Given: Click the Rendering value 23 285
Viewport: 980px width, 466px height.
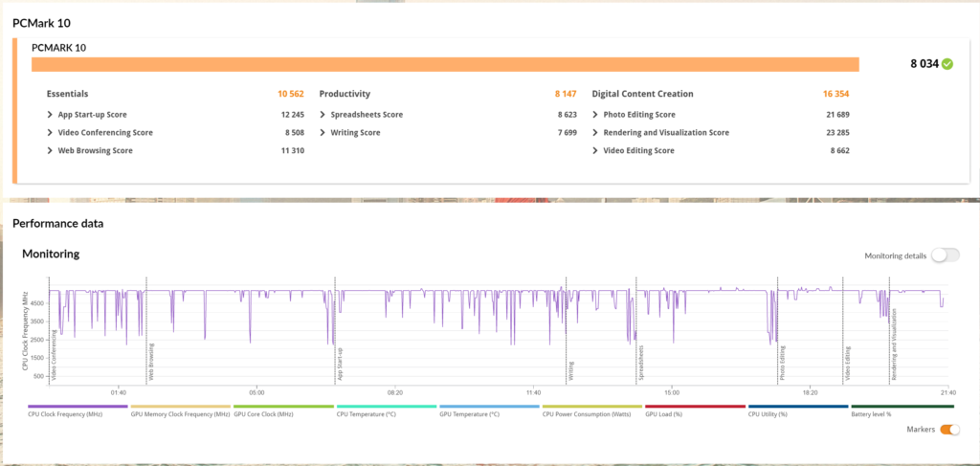Looking at the screenshot, I should pos(837,132).
